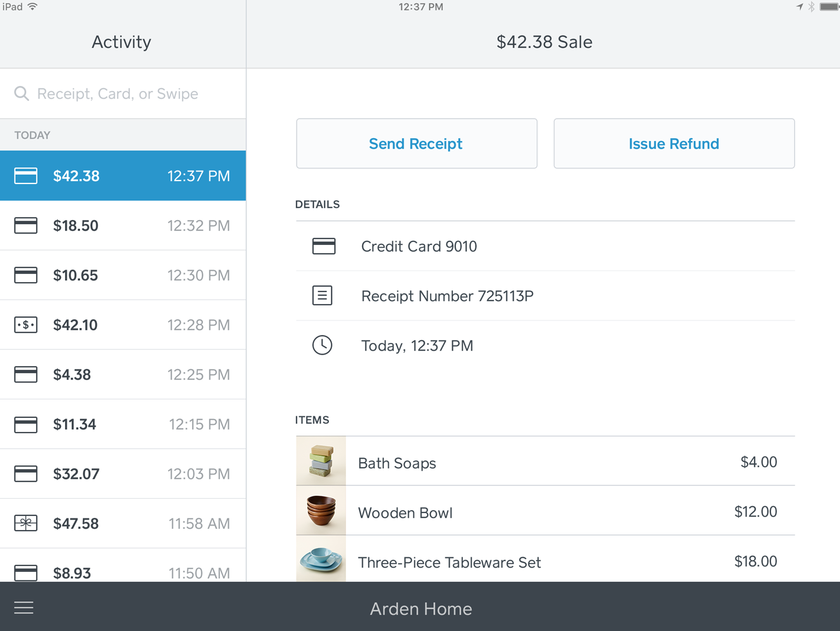The height and width of the screenshot is (631, 840).
Task: Click the cash icon on $42.10 sale
Action: point(26,325)
